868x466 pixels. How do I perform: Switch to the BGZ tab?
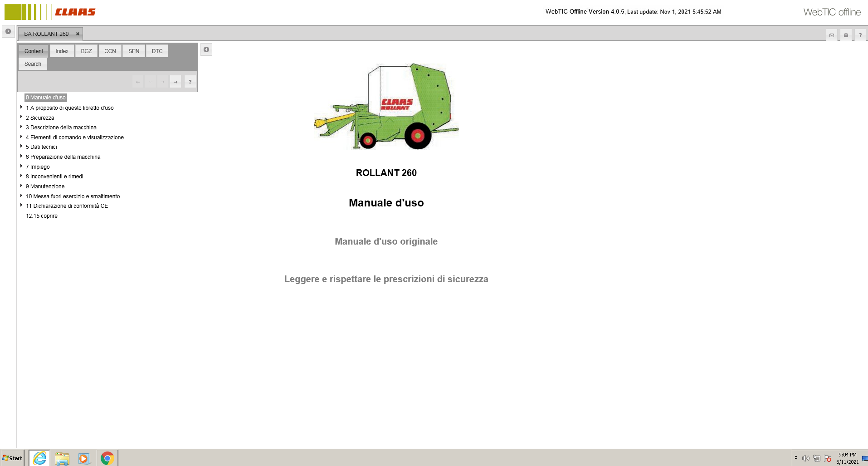(86, 51)
